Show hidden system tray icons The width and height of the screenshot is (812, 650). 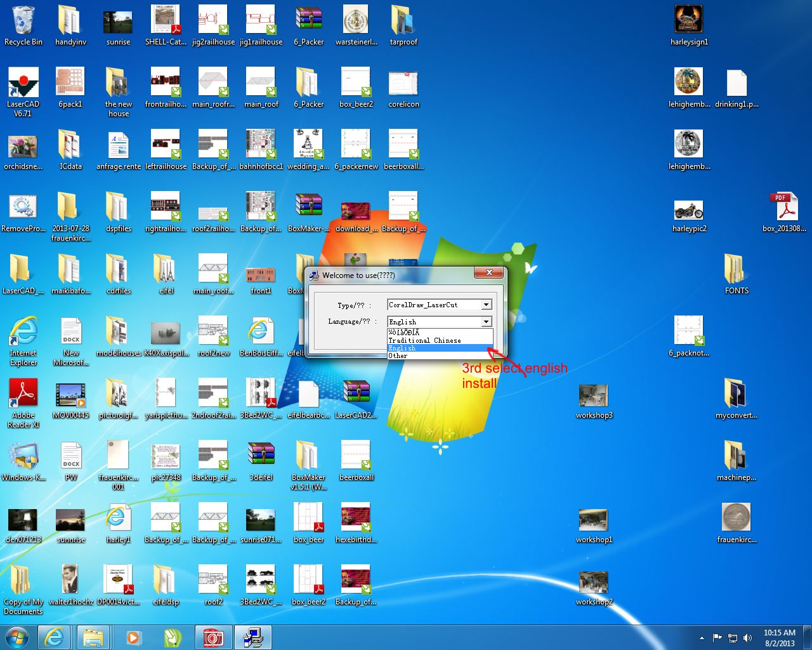(702, 637)
